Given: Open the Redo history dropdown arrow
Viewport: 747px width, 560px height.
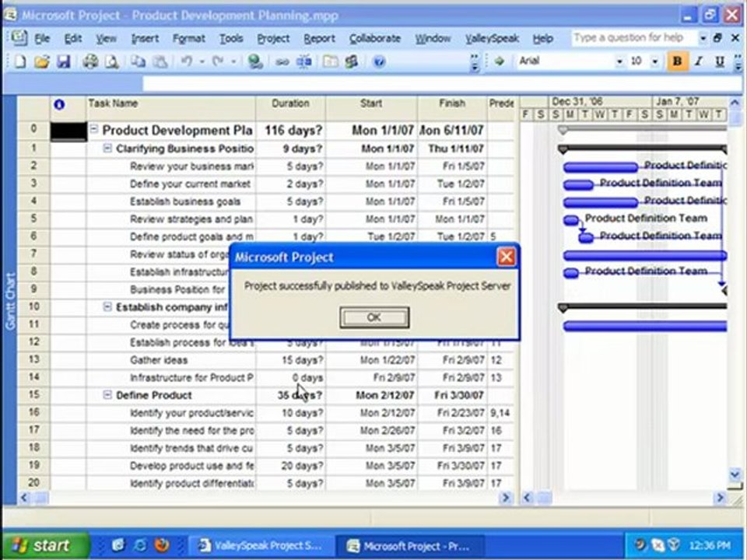Looking at the screenshot, I should tap(233, 62).
